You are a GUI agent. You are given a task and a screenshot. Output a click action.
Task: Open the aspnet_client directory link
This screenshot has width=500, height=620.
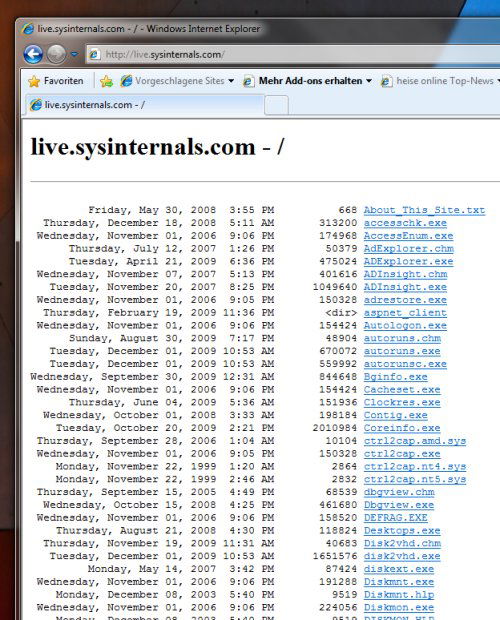coord(405,313)
